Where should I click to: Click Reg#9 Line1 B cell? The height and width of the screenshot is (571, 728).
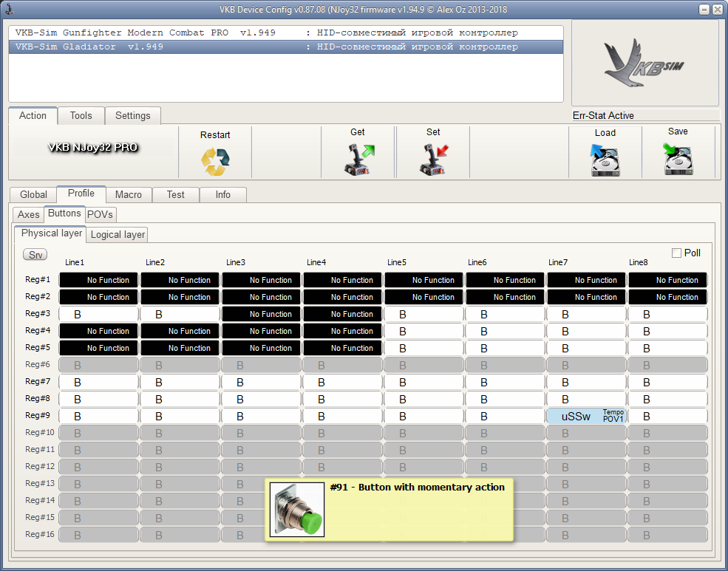99,416
